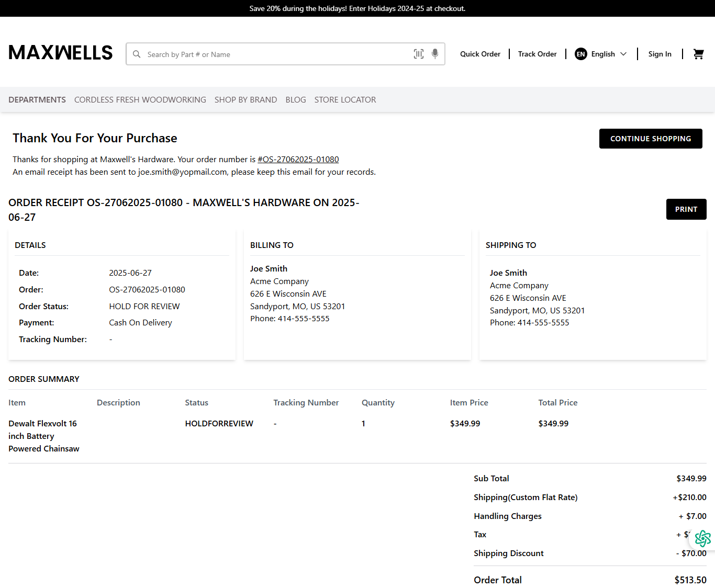Click the Dewalt Flexvolt 16 inch Chainsaw item
715x588 pixels.
pos(44,436)
